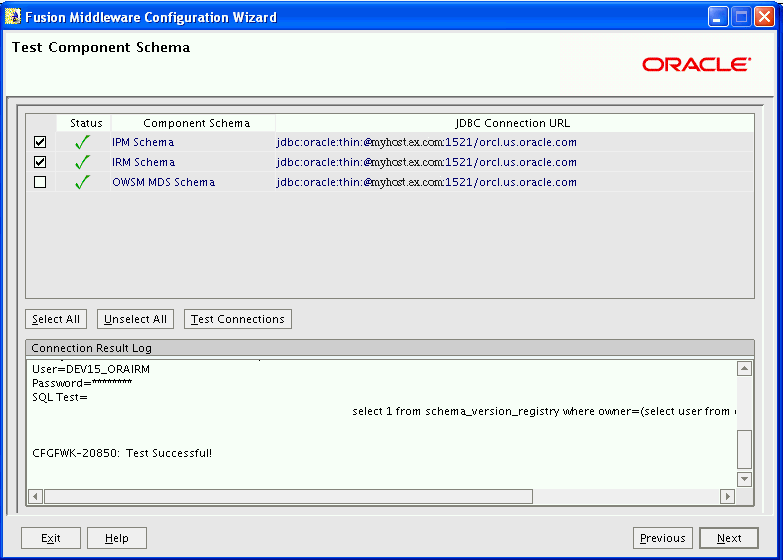Viewport: 783px width, 560px height.
Task: Click the log scroll down arrow
Action: [x=744, y=479]
